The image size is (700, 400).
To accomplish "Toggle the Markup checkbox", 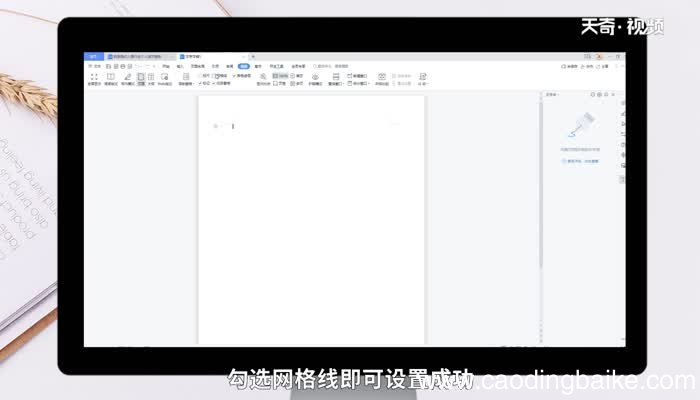I will coord(204,83).
